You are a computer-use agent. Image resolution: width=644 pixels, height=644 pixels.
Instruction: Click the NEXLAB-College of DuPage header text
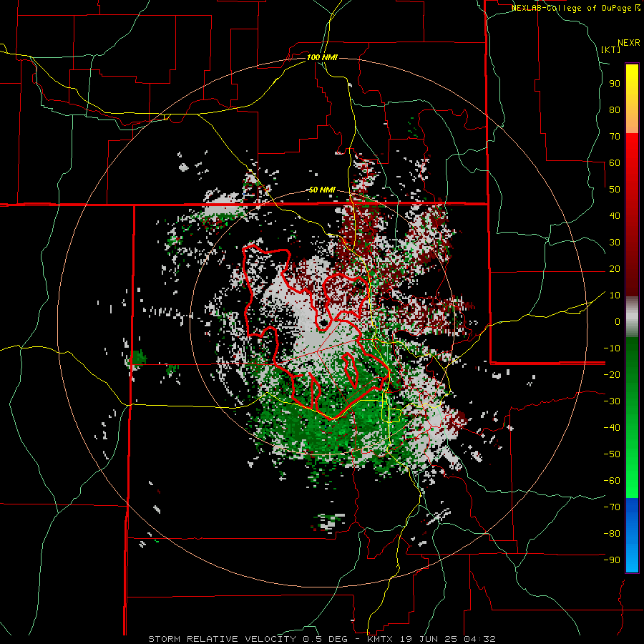(575, 8)
